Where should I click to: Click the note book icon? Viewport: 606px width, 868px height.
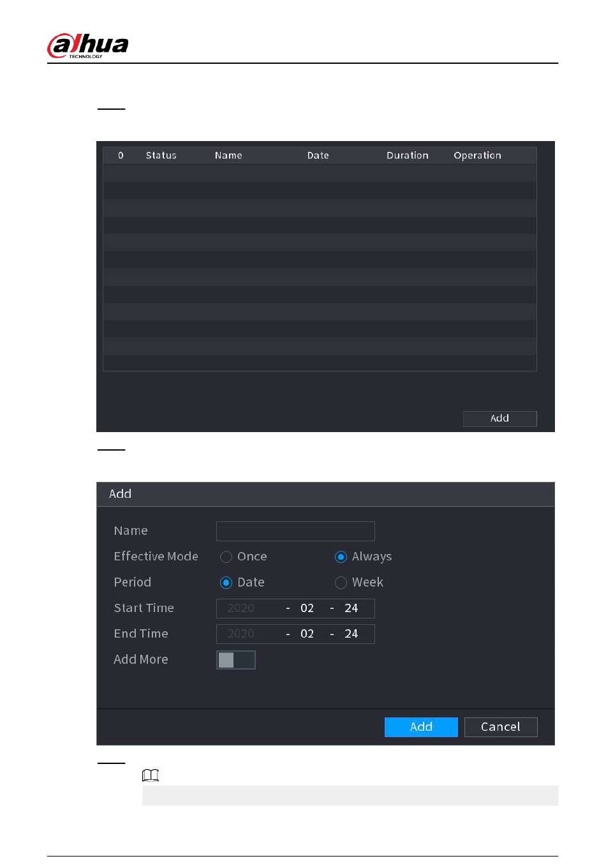pos(151,775)
